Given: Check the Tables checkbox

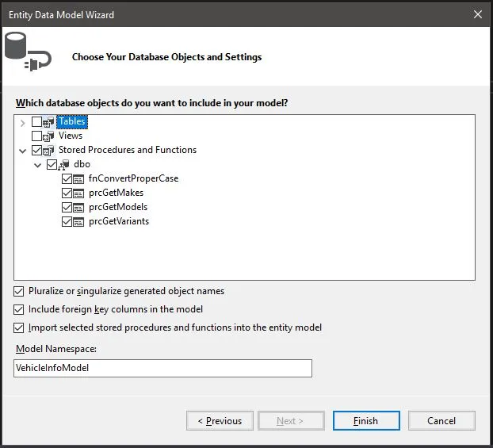Looking at the screenshot, I should click(x=37, y=122).
